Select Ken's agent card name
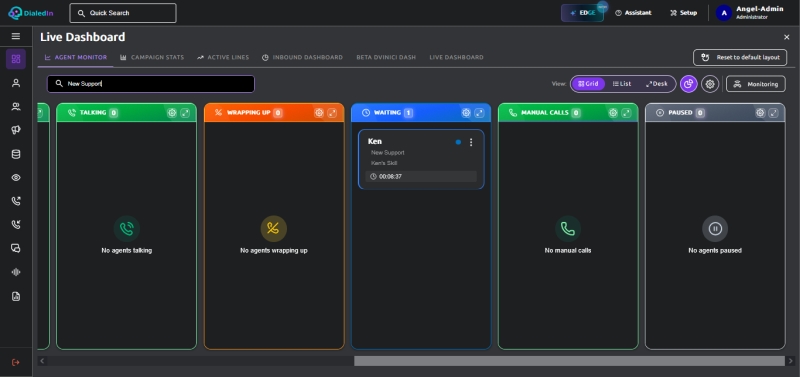800x377 pixels. tap(374, 141)
